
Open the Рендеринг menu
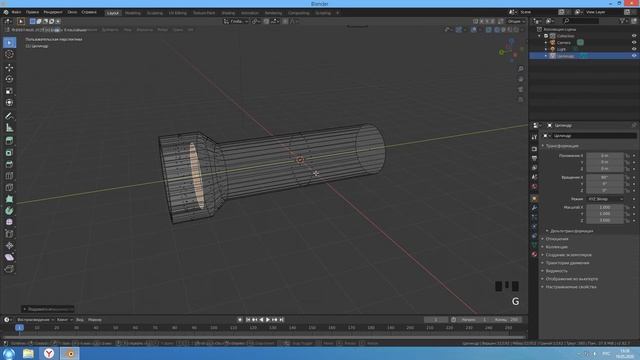click(x=53, y=12)
